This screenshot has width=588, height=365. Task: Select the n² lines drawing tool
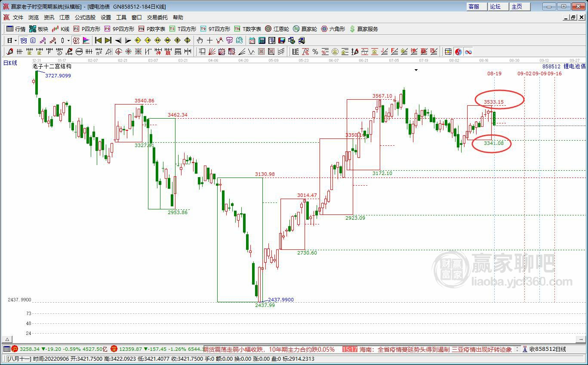click(99, 52)
